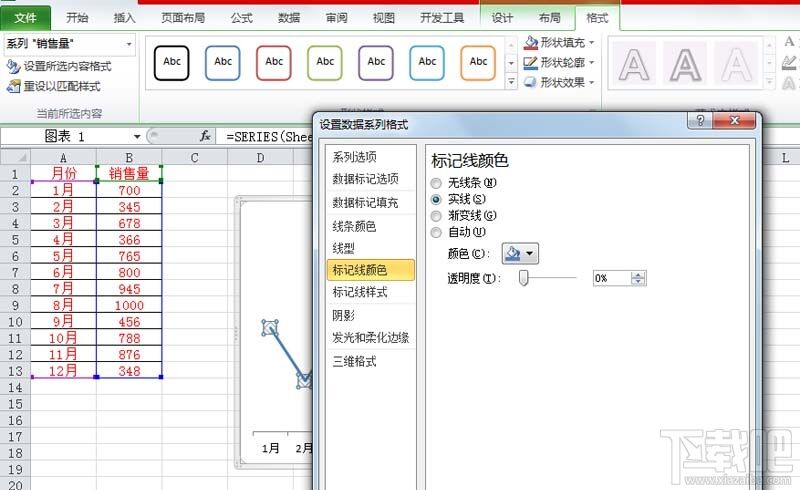Click the 透明度 spinner arrows
Screen dimensions: 800x490
click(x=638, y=278)
